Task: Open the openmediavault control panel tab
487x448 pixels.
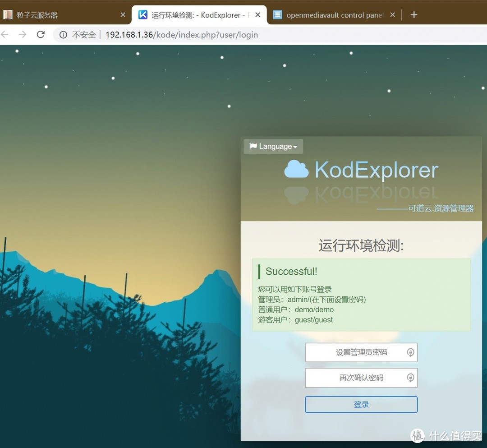Action: [334, 14]
